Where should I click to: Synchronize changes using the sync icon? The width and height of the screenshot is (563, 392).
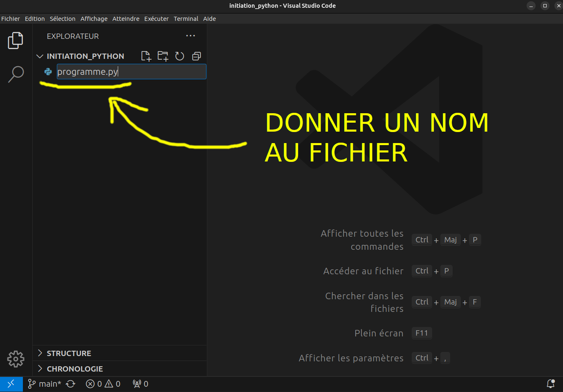click(x=71, y=384)
